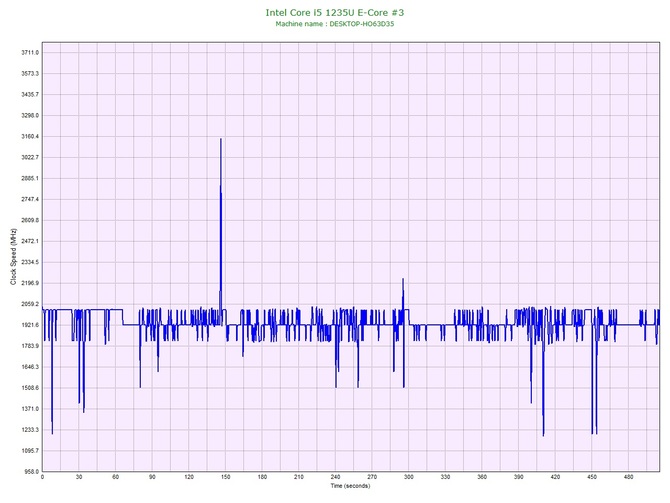Click the 420 tick on time axis
The height and width of the screenshot is (503, 670).
pos(555,477)
